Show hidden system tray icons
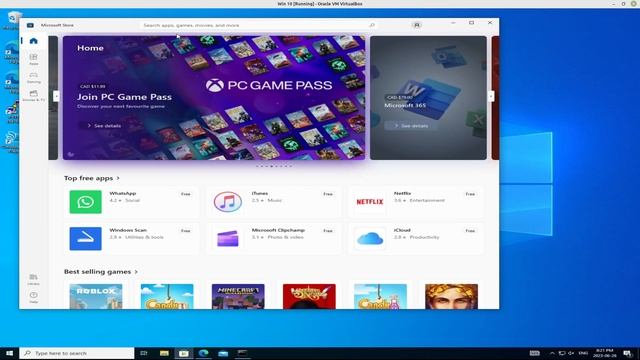The height and width of the screenshot is (360, 640). pos(552,353)
